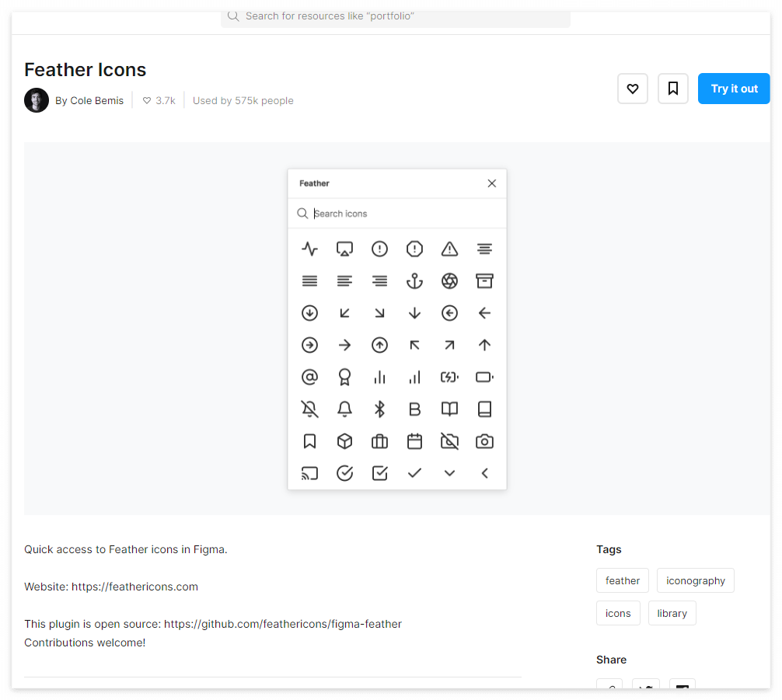Select the plain arrow-up icon
The width and height of the screenshot is (782, 700).
484,344
